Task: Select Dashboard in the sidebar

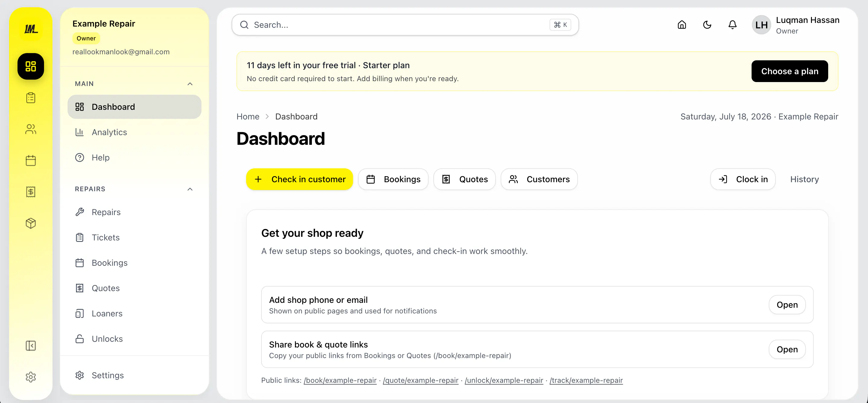Action: [x=135, y=107]
